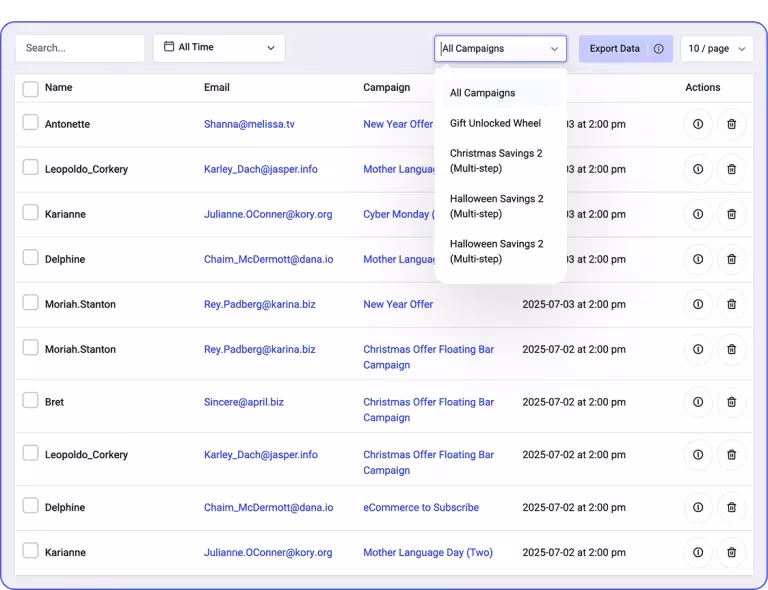Open Antonette's New Year Offer campaign link
The image size is (768, 590).
click(x=398, y=124)
